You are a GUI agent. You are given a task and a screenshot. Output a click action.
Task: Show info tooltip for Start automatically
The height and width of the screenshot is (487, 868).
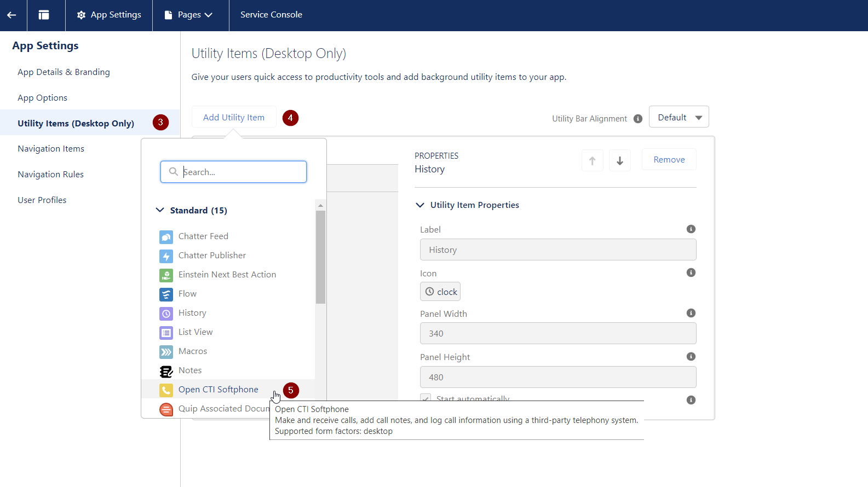click(x=691, y=400)
